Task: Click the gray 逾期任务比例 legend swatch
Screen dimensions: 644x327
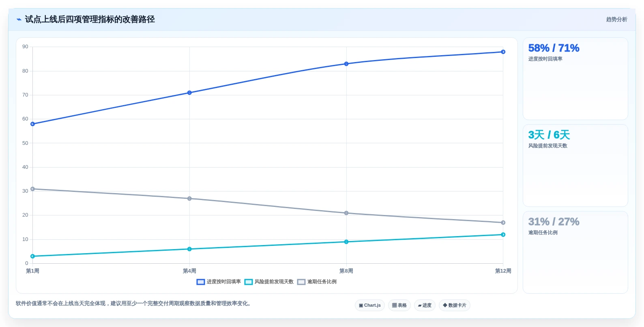Action: (301, 282)
